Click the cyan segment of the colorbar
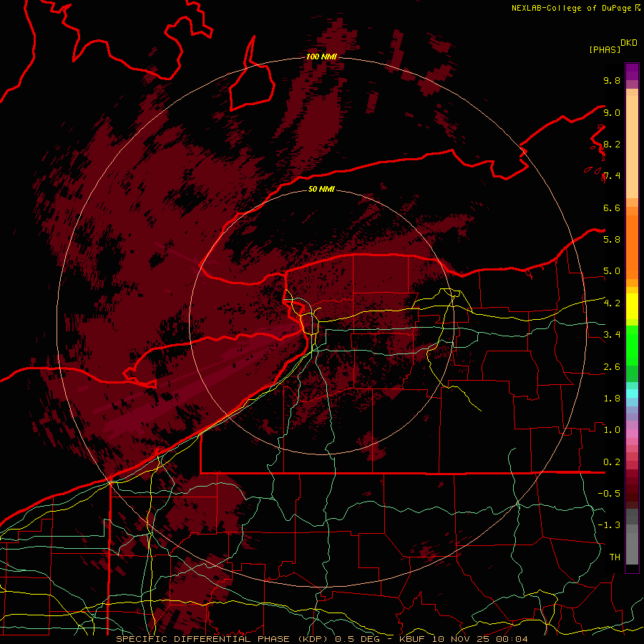Image resolution: width=644 pixels, height=644 pixels. pos(632,394)
